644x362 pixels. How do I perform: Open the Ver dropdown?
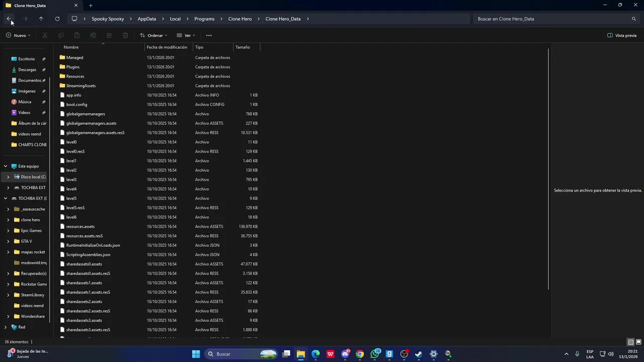(186, 35)
